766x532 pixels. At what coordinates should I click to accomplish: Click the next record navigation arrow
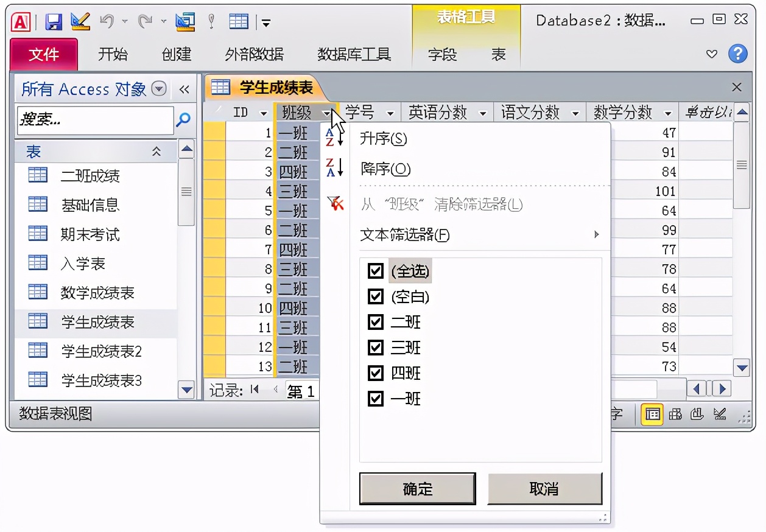(722, 389)
